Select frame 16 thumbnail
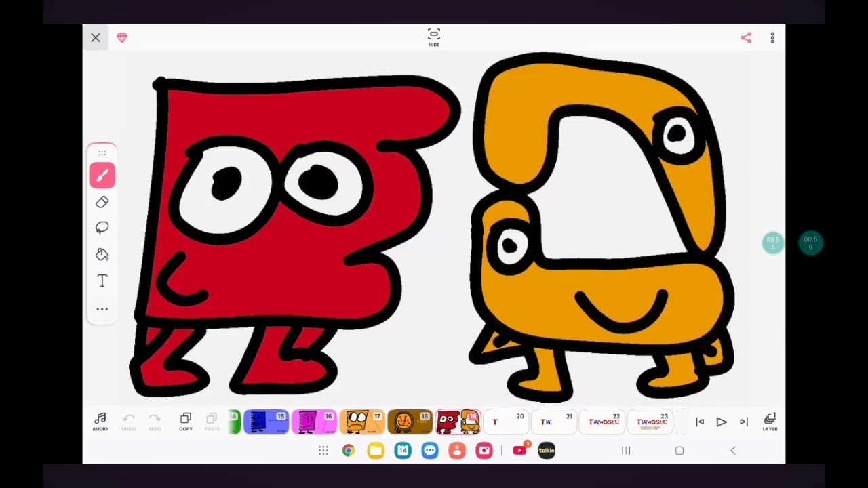 click(x=314, y=422)
